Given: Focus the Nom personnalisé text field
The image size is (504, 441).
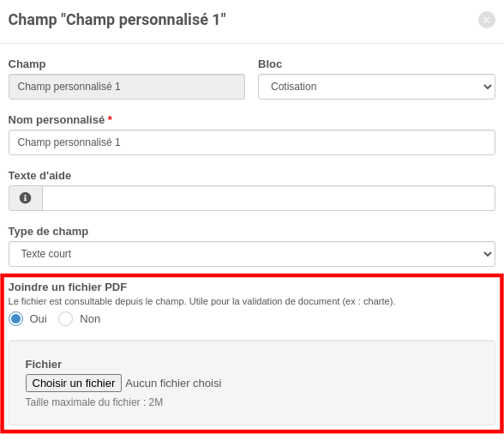Looking at the screenshot, I should click(252, 142).
